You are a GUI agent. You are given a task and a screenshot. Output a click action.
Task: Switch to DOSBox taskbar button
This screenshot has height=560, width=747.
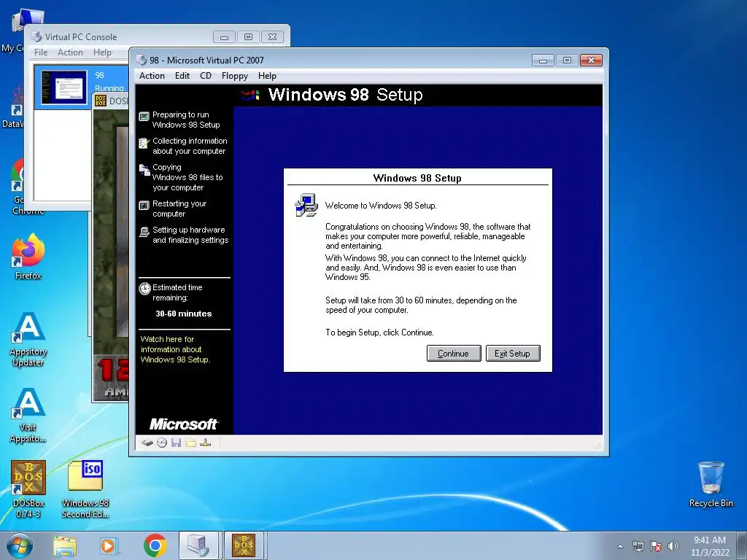[x=244, y=545]
